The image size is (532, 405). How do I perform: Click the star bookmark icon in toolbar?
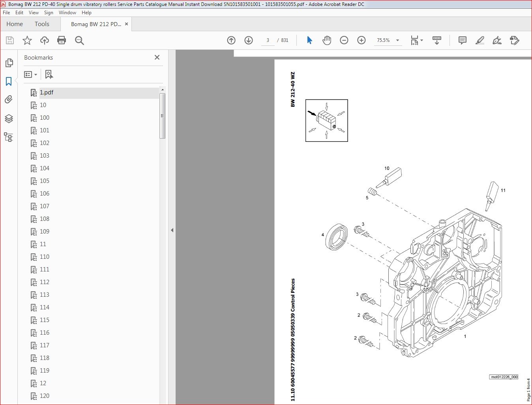[27, 40]
